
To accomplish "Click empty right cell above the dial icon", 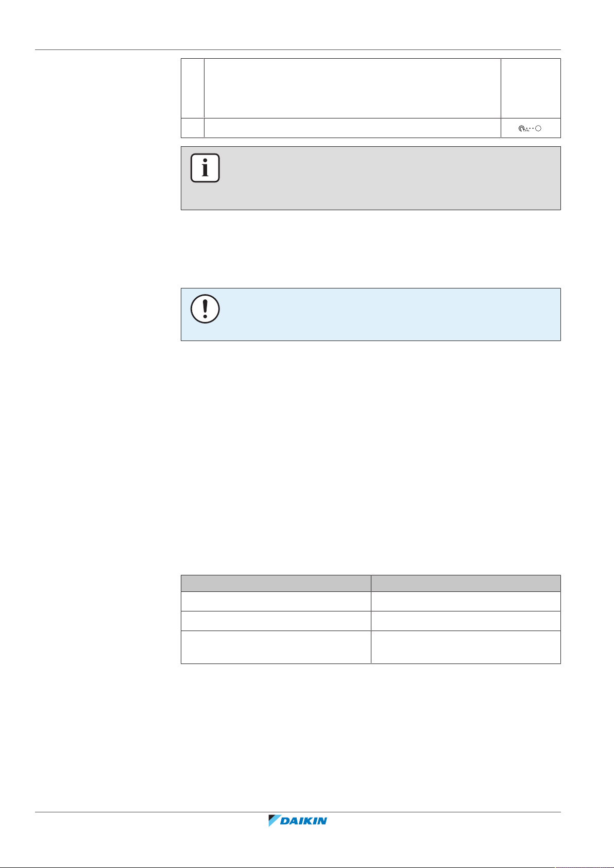I will tap(531, 88).
